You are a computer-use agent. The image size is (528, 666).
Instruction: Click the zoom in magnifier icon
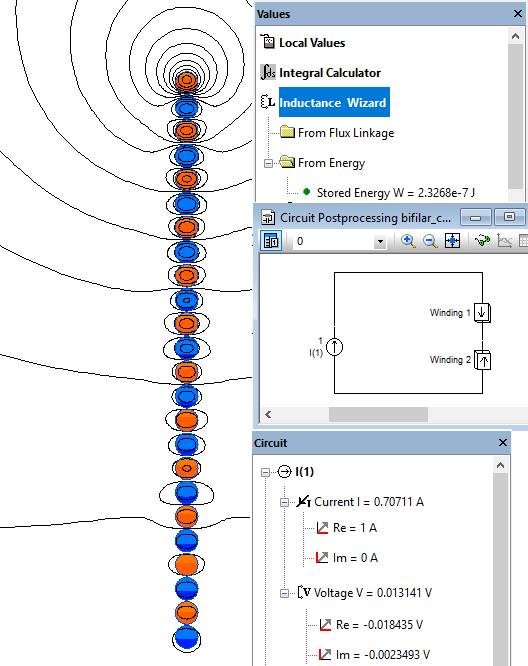[x=408, y=241]
